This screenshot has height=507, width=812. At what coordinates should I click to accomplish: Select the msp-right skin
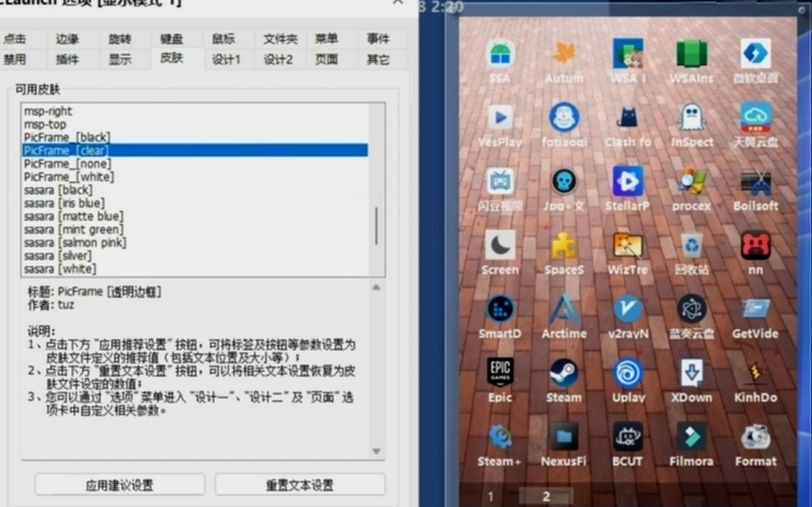coord(195,111)
